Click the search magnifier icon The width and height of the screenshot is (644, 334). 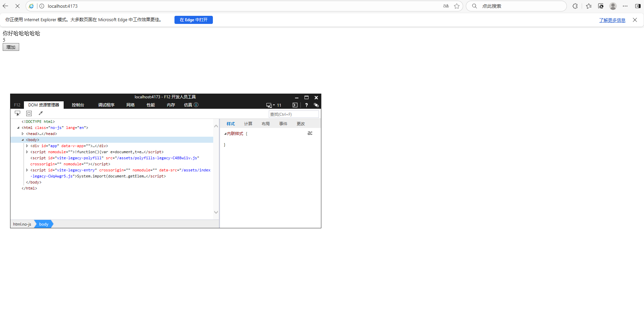coord(474,6)
